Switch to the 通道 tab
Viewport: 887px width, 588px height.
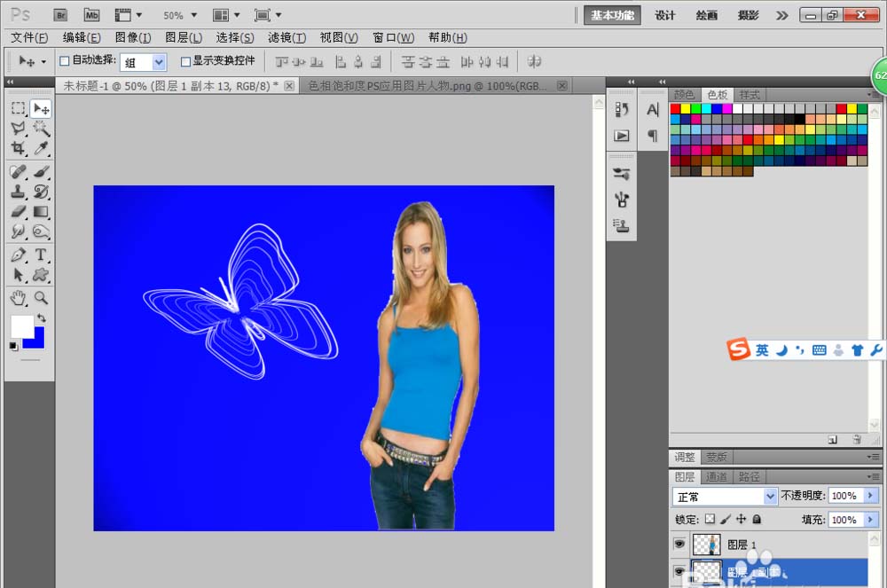point(717,477)
